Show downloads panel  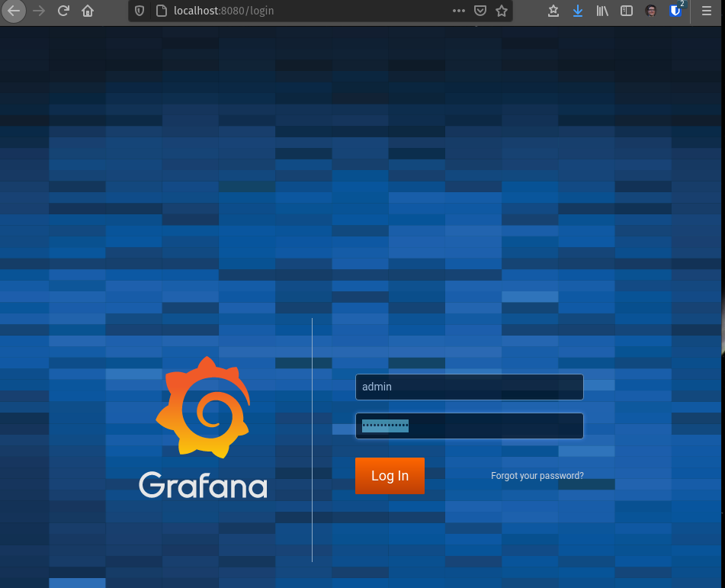coord(578,11)
